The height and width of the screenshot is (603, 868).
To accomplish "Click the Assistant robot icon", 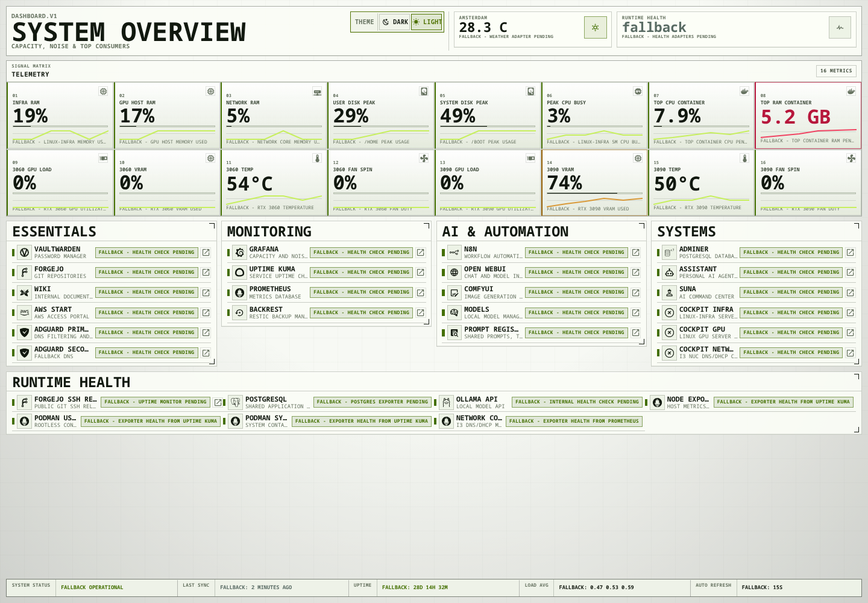I will (669, 273).
